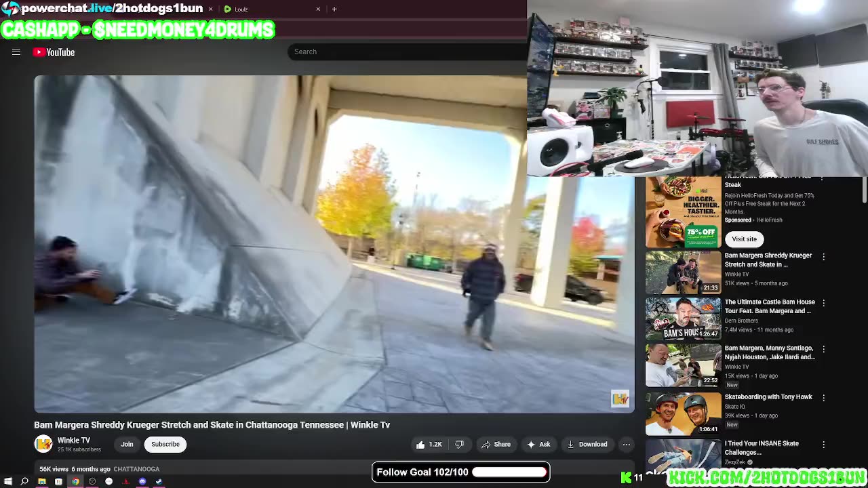Open more actions ellipsis under the video
The width and height of the screenshot is (868, 488).
(x=627, y=445)
